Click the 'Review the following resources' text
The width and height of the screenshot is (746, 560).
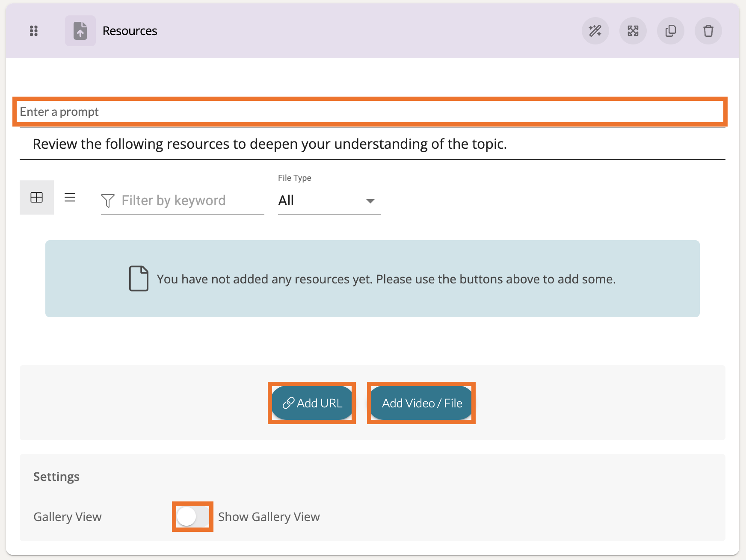tap(269, 144)
